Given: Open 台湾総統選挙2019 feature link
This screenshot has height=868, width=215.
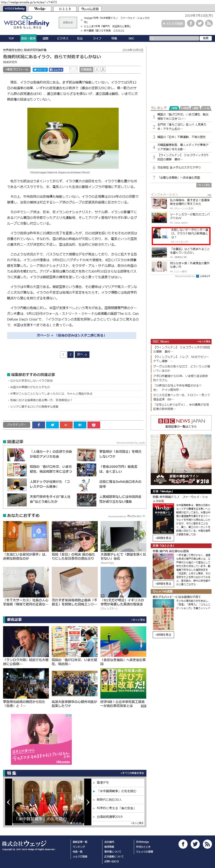Looking at the screenshot, I should click(x=110, y=817).
